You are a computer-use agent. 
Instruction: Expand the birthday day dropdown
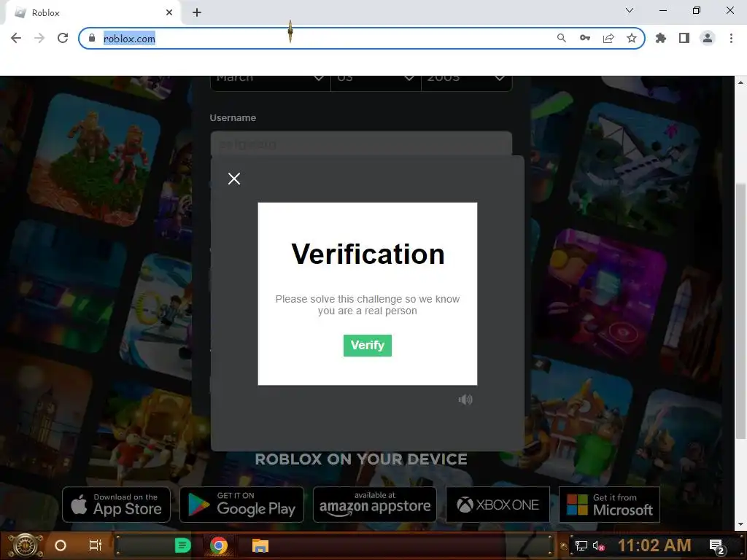click(x=376, y=82)
